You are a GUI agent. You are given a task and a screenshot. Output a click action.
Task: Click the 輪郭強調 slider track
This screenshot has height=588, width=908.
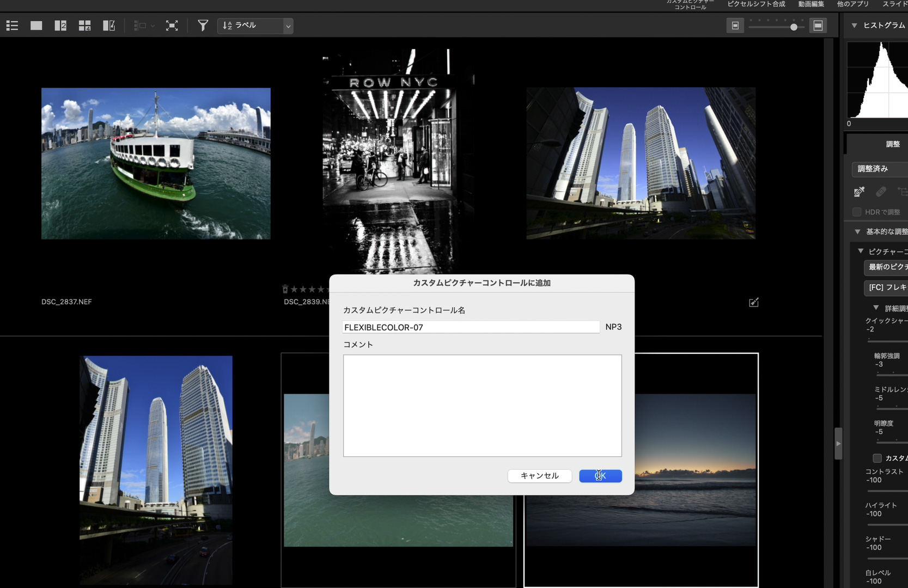coord(892,375)
